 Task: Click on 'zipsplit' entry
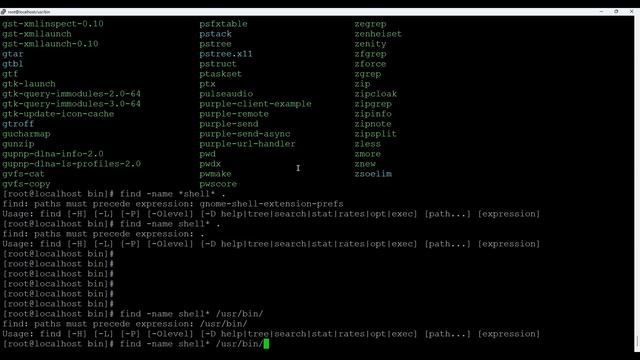click(x=376, y=134)
